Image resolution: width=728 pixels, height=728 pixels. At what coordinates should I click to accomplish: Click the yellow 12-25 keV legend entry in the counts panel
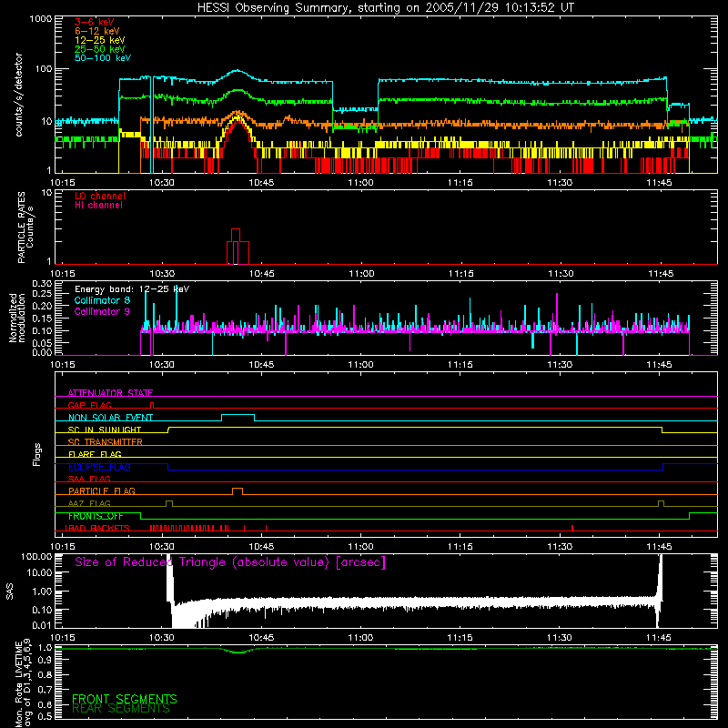click(x=100, y=40)
